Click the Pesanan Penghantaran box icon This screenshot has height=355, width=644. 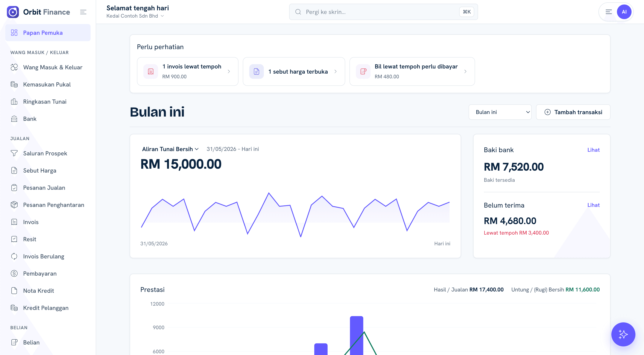(14, 205)
